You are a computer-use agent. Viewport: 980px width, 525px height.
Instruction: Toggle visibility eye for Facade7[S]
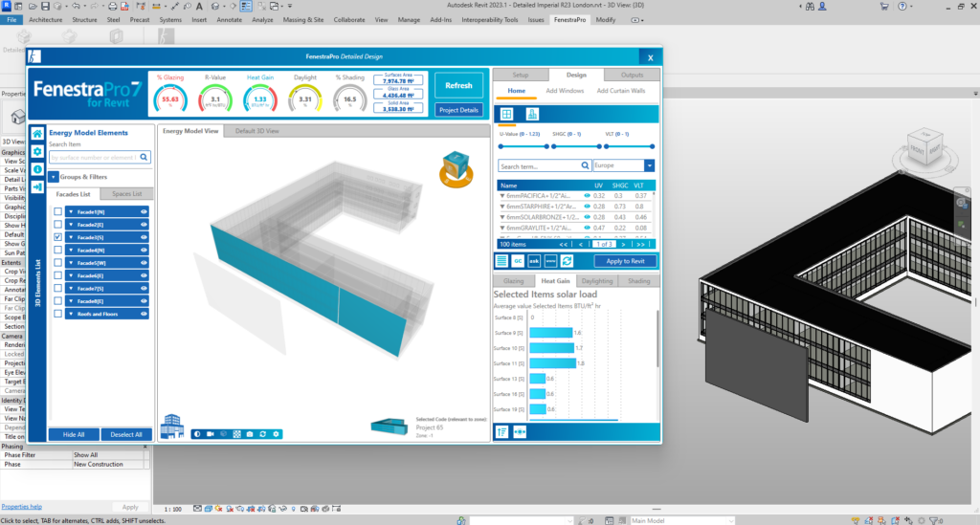(144, 289)
